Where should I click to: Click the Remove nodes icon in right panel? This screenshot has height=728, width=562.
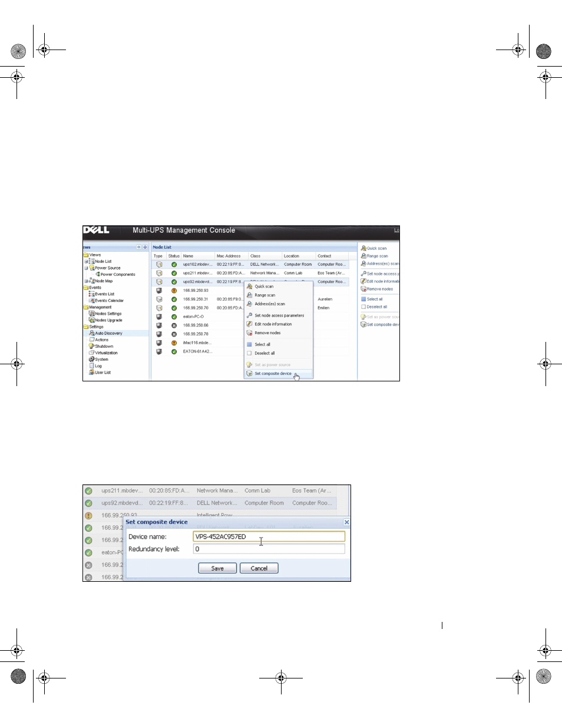pos(363,289)
